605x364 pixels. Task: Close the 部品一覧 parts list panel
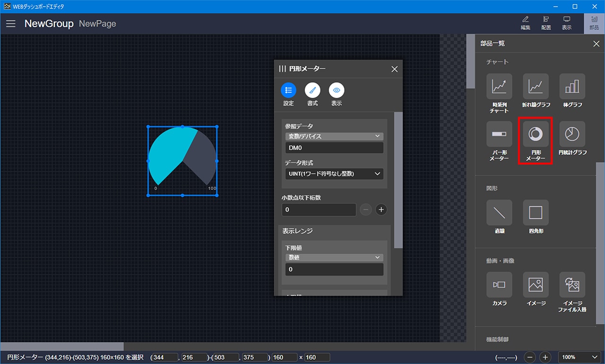click(x=596, y=43)
